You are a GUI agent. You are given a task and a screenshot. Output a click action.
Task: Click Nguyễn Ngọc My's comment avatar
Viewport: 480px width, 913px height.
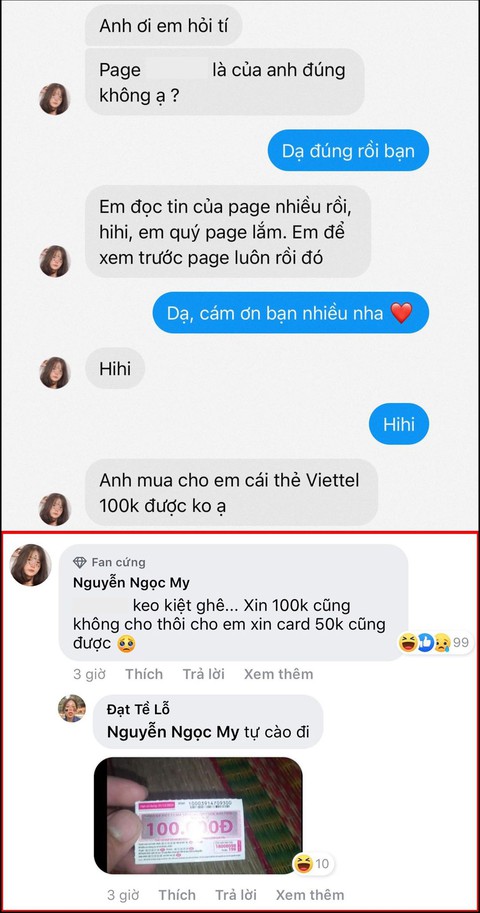pos(31,565)
